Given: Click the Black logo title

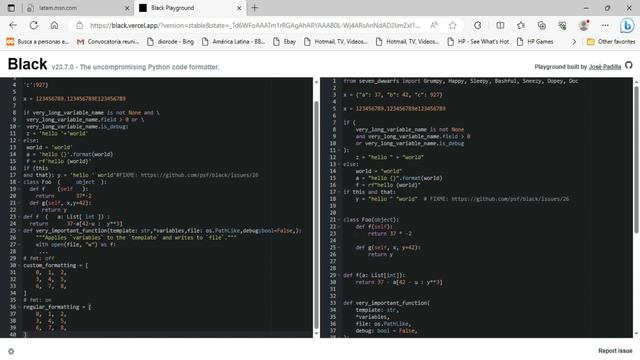Looking at the screenshot, I should click(27, 64).
